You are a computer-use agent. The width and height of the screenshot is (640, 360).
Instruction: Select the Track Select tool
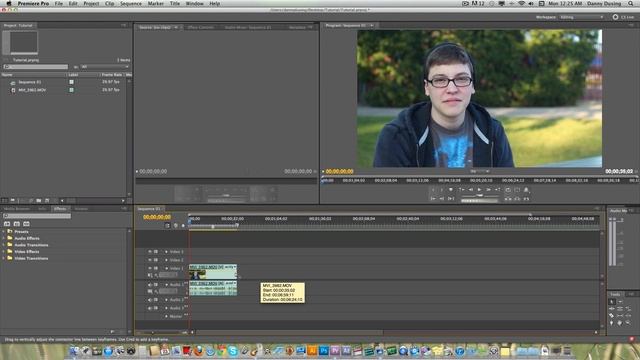[x=620, y=302]
